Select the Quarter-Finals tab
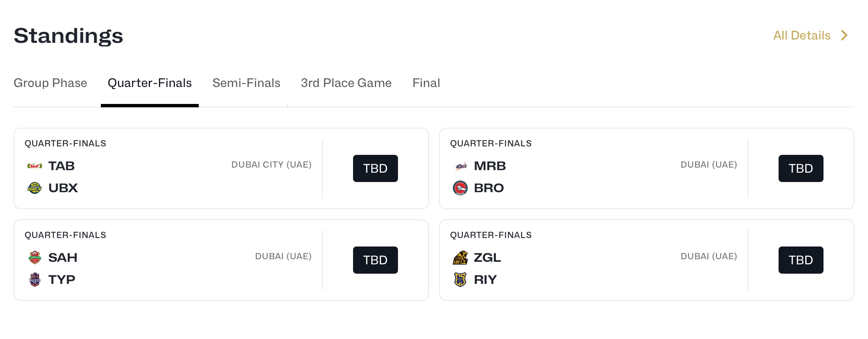 [x=150, y=83]
